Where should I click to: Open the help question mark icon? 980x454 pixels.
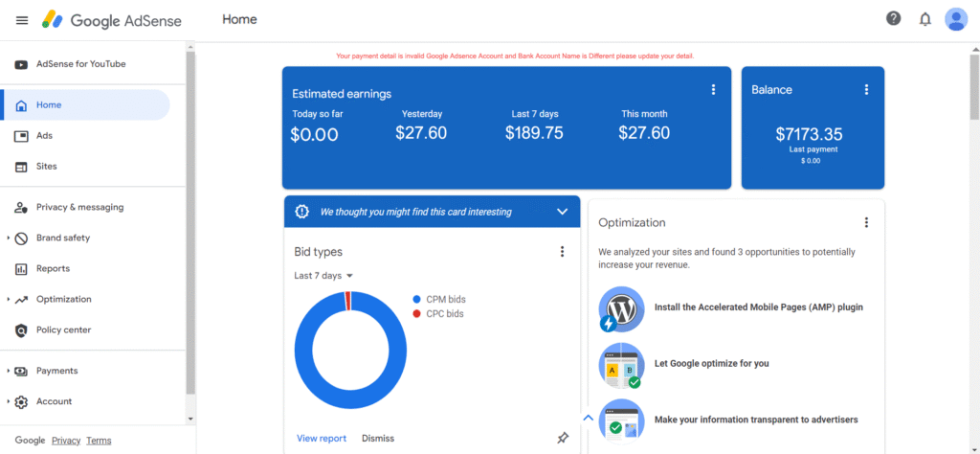tap(894, 19)
